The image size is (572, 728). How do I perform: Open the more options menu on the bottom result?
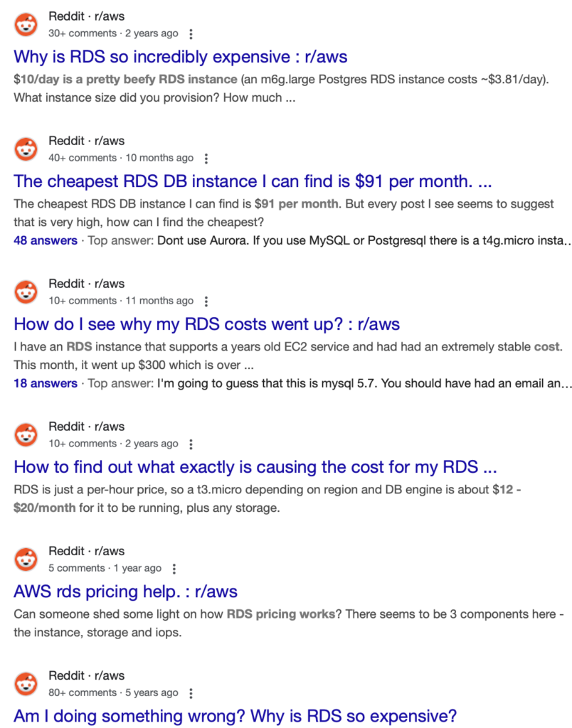tap(191, 692)
